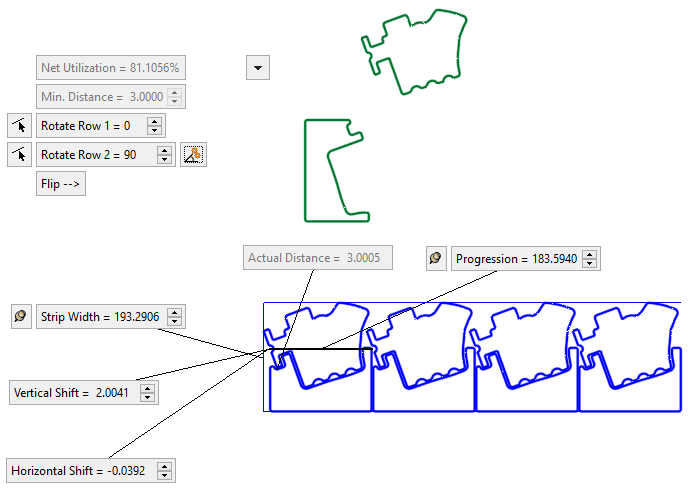This screenshot has width=688, height=489.
Task: Click the Rotate Row 2 value field
Action: pos(106,155)
